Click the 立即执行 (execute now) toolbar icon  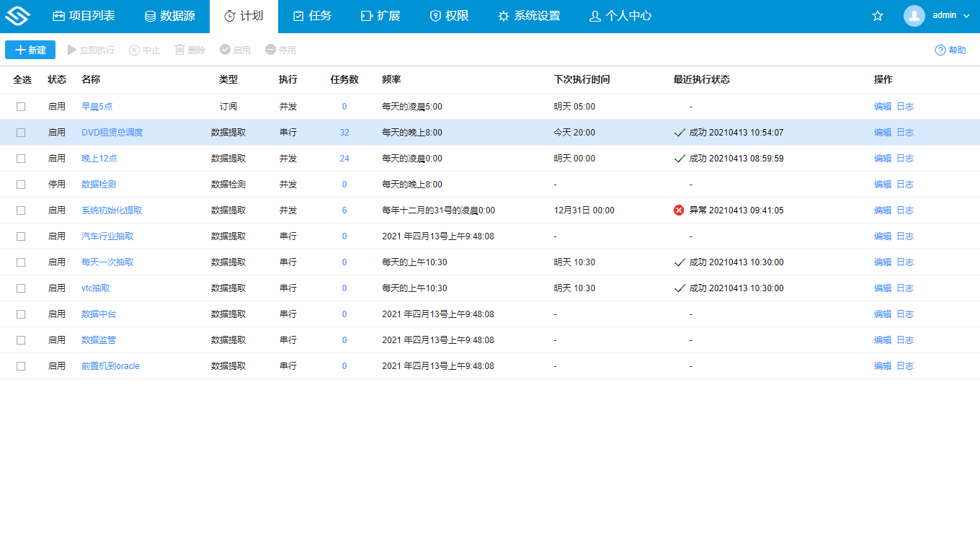click(70, 50)
